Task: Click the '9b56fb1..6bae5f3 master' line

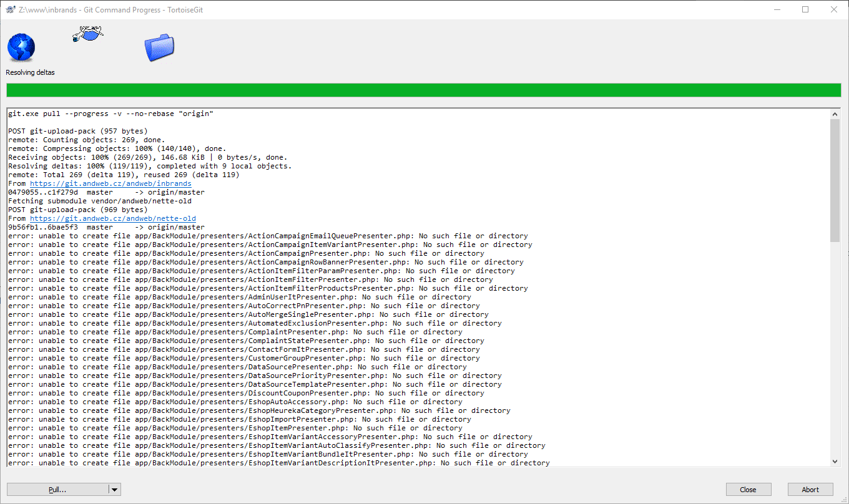Action: [x=106, y=228]
